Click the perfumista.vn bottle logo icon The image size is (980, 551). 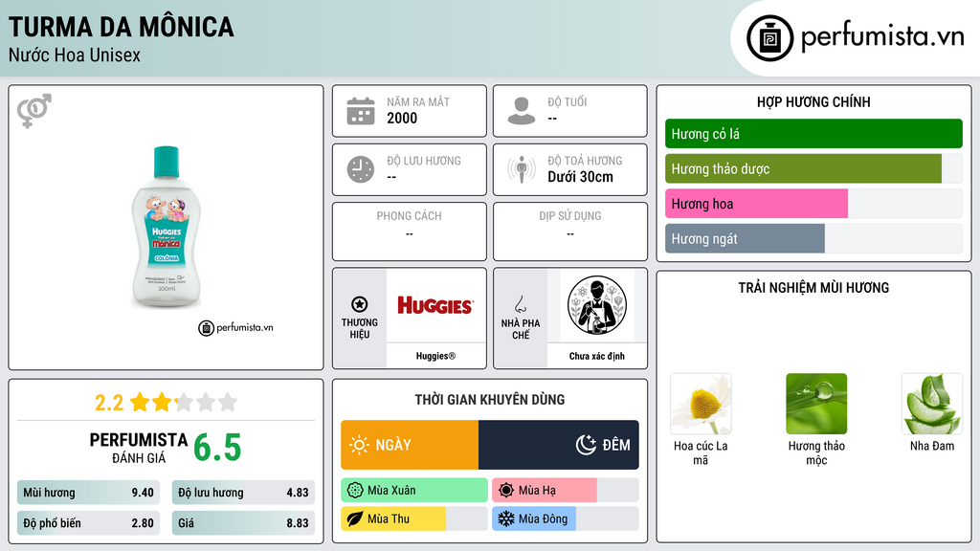tap(769, 38)
